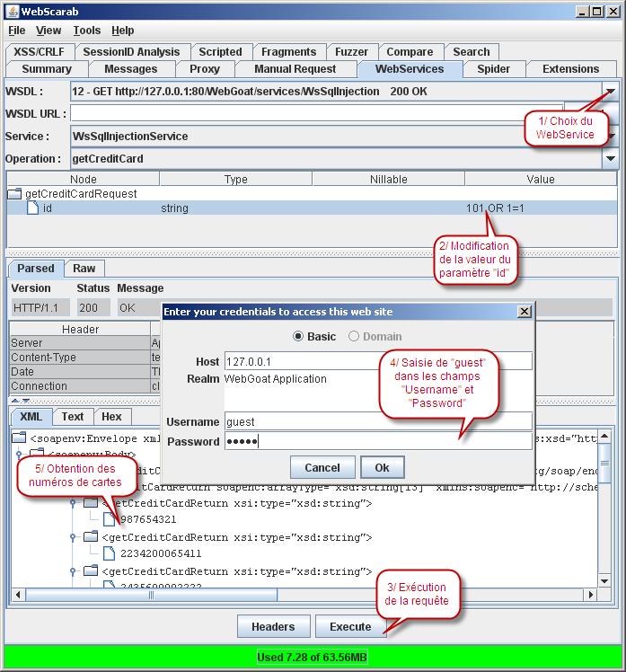Click the file icon next to 2234200065411
Screen dimensions: 626x672
point(109,553)
